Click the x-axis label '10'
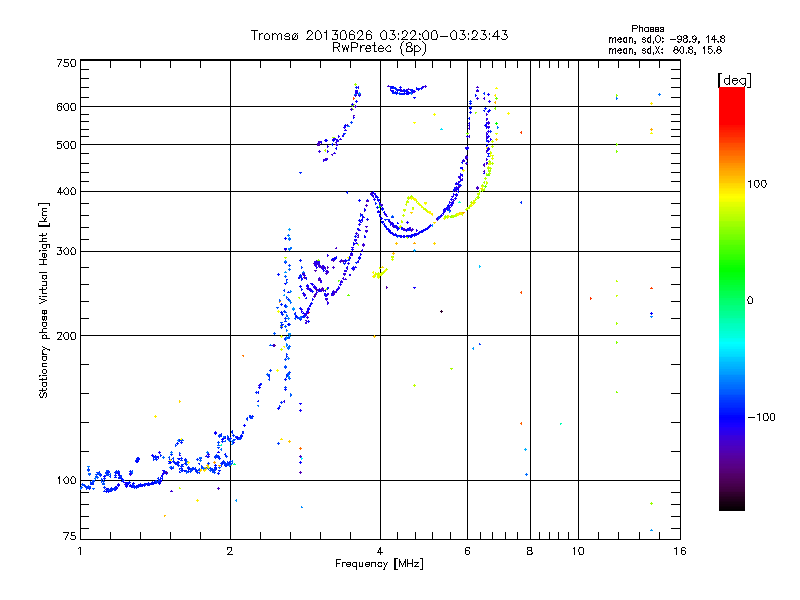800x600 pixels. (x=578, y=551)
